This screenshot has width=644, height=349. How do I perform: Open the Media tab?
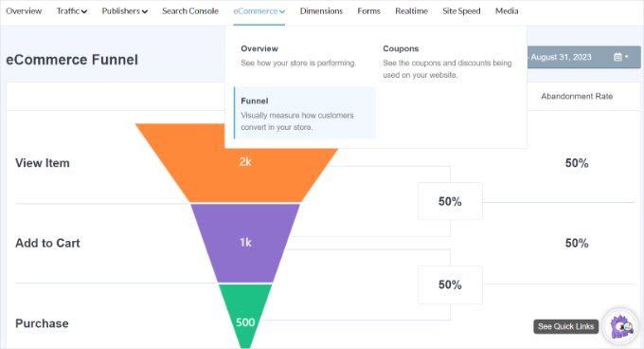pyautogui.click(x=507, y=11)
